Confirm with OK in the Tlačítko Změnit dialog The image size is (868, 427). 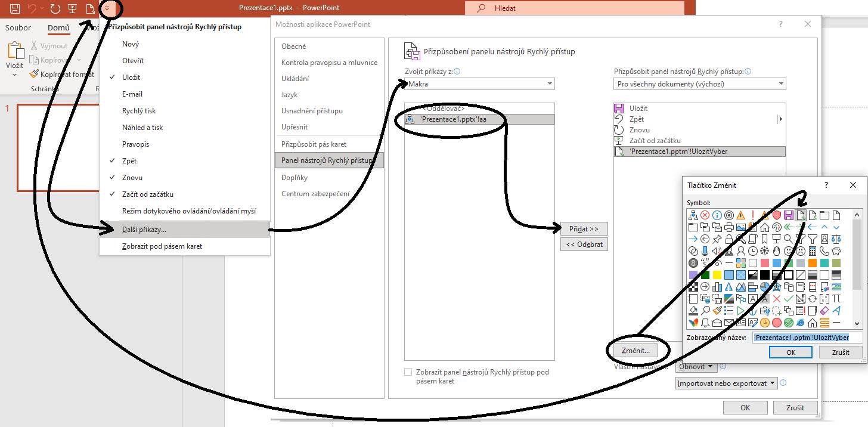tap(790, 352)
